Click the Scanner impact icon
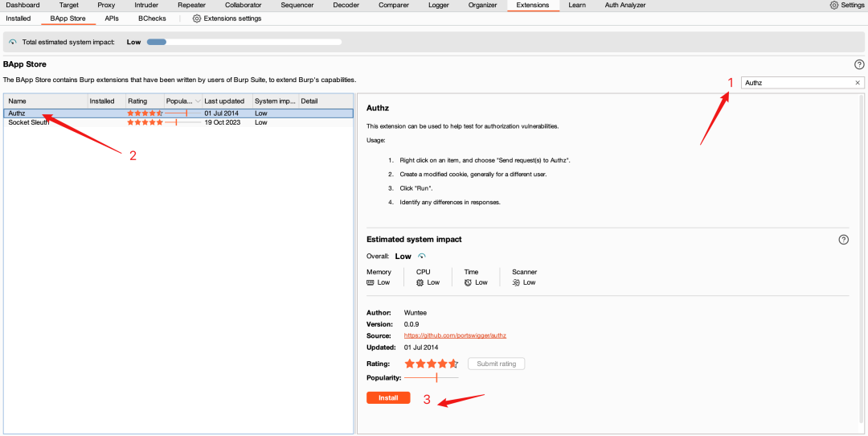This screenshot has height=436, width=868. pos(516,282)
